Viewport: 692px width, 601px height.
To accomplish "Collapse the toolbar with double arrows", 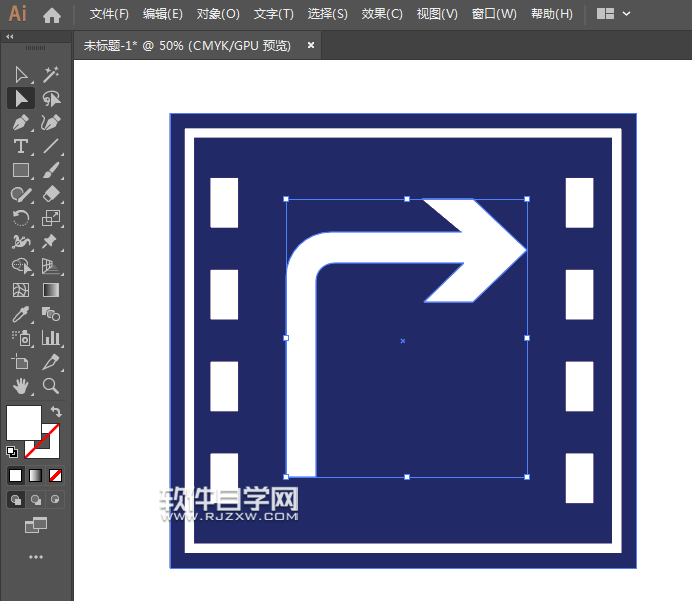I will pos(10,37).
